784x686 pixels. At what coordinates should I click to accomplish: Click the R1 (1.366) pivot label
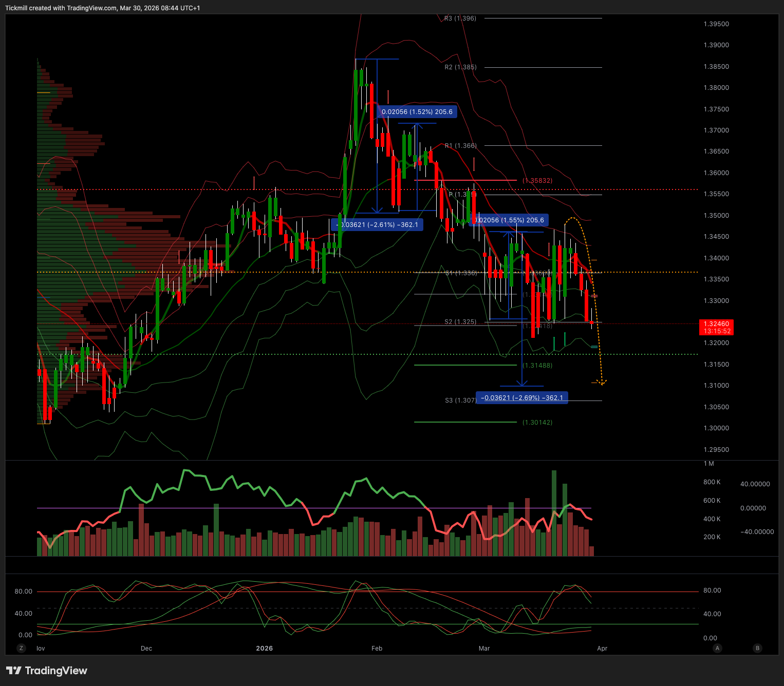tap(460, 146)
